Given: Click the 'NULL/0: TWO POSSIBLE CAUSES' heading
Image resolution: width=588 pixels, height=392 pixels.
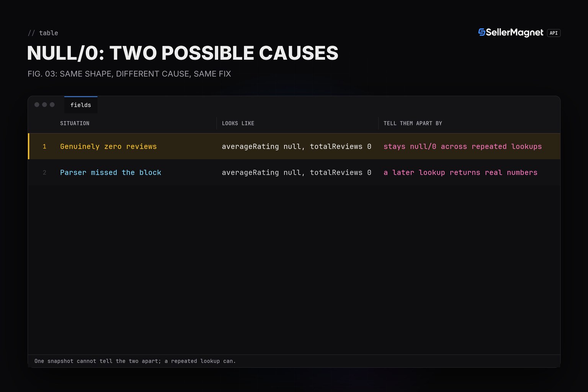Looking at the screenshot, I should point(183,53).
